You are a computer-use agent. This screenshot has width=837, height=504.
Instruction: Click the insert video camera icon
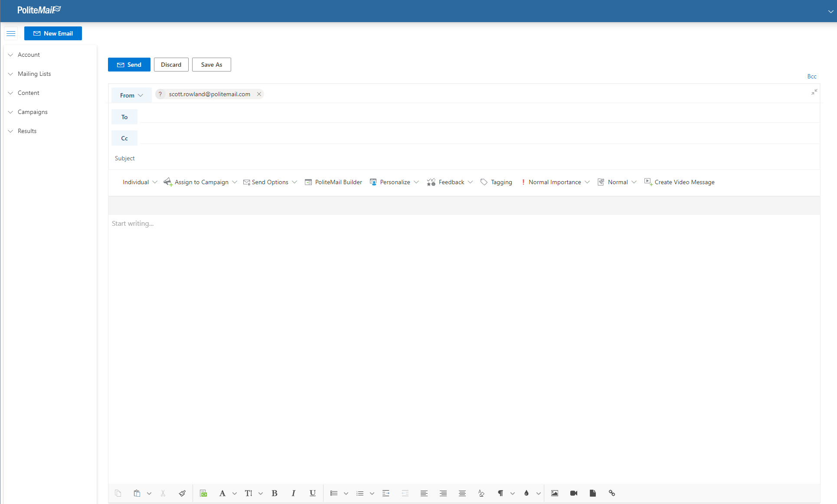point(573,493)
